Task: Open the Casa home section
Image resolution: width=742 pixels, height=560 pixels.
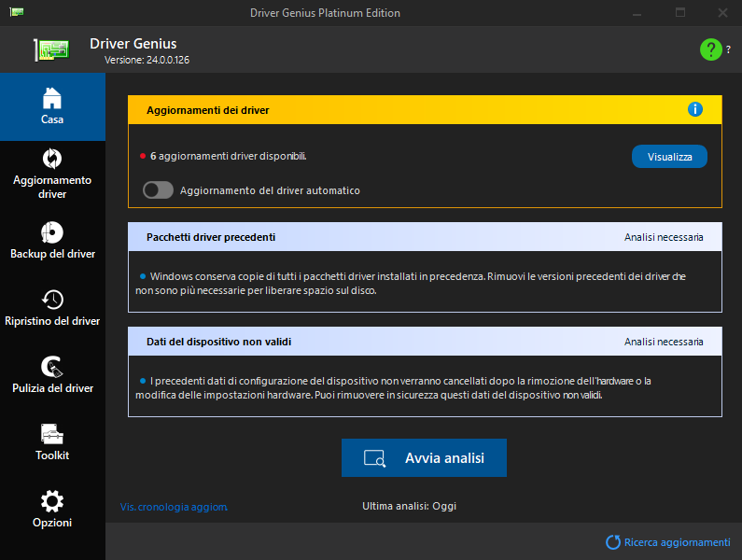Action: [x=52, y=106]
